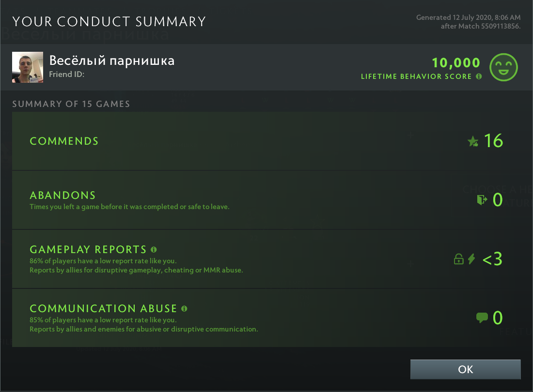The height and width of the screenshot is (392, 533).
Task: Select the Abandons heading
Action: [63, 196]
